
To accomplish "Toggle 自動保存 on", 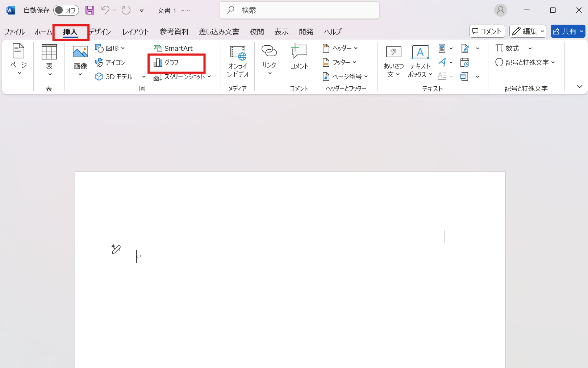I will tap(66, 10).
